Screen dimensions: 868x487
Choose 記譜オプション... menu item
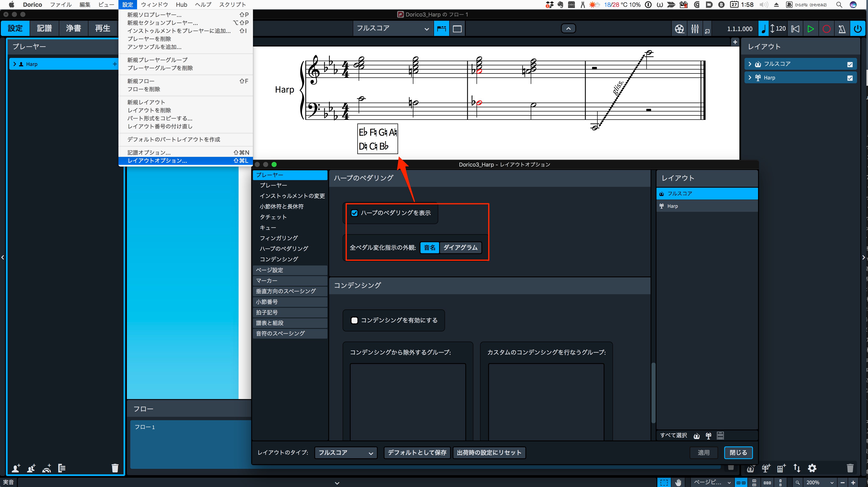click(186, 153)
